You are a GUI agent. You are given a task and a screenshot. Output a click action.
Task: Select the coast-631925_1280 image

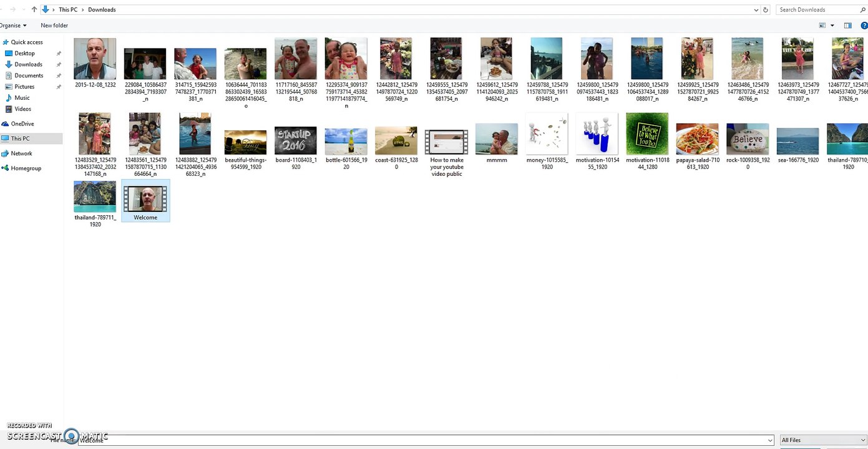(396, 148)
